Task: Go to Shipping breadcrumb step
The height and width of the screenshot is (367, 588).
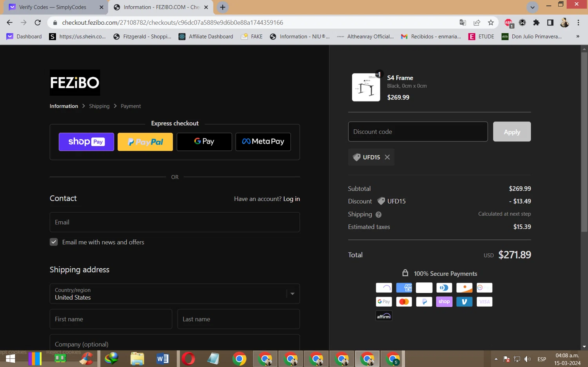Action: [x=99, y=106]
